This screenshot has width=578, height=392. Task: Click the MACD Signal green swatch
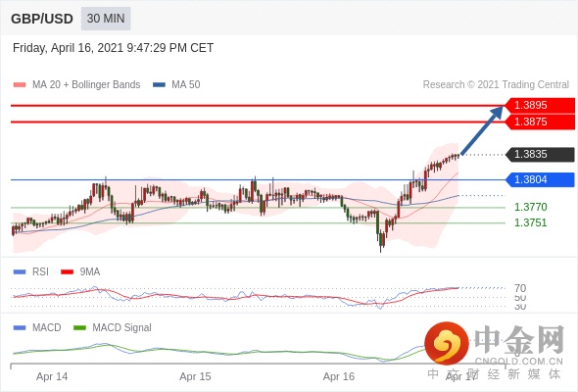(79, 328)
